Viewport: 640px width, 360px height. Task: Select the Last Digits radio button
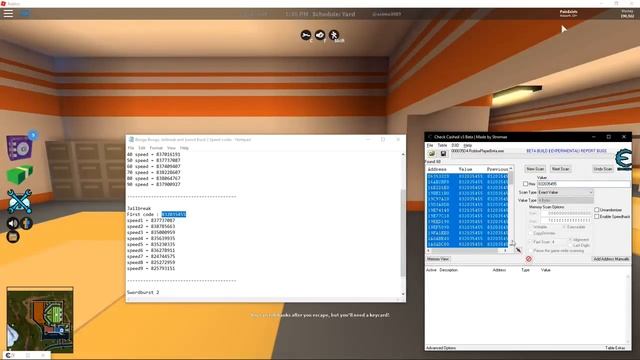tap(571, 245)
